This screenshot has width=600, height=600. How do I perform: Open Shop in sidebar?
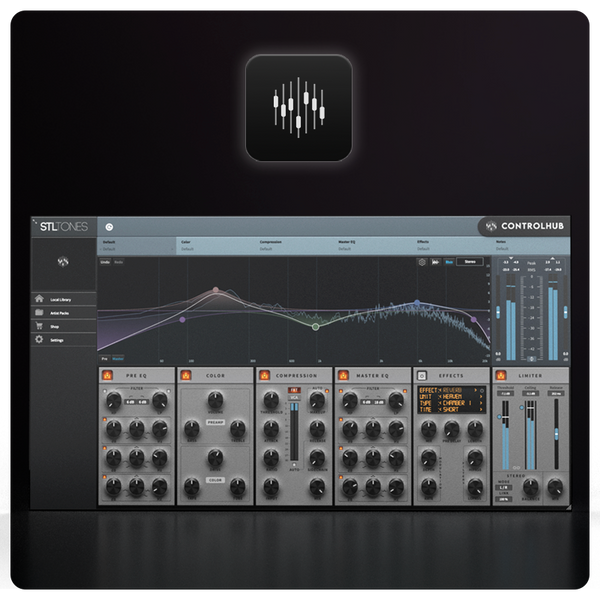point(64,326)
